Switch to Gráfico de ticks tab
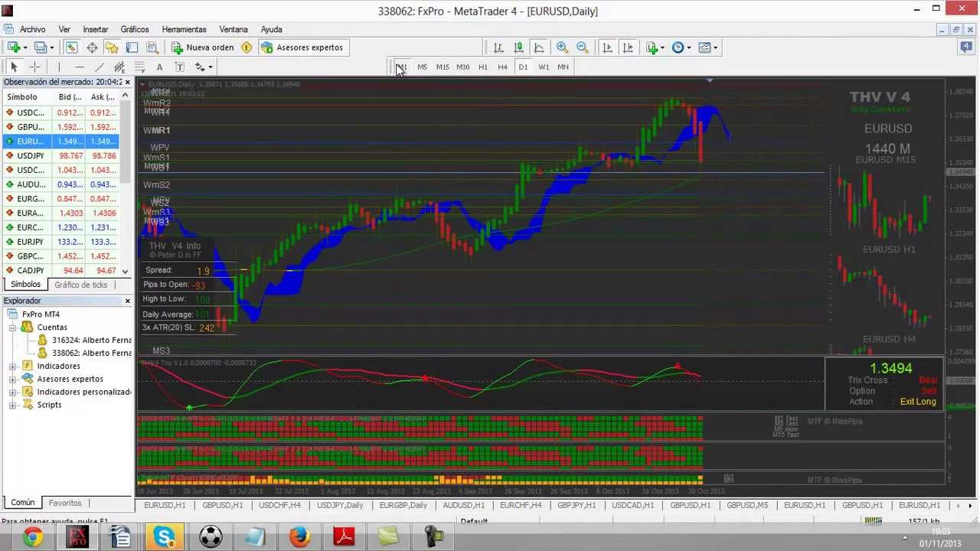 tap(80, 285)
